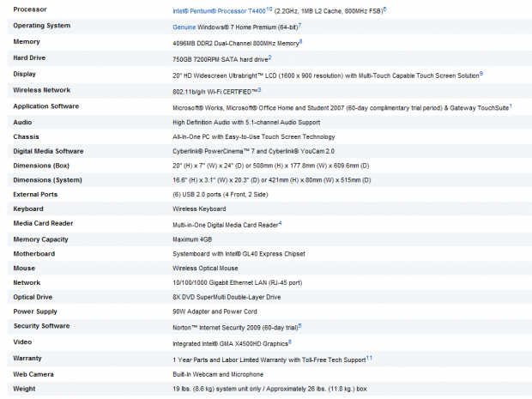Screen dimensions: 532x399
Task: Open footnote 8 after Dual-Channel 800MHz Memory
Action: click(300, 42)
